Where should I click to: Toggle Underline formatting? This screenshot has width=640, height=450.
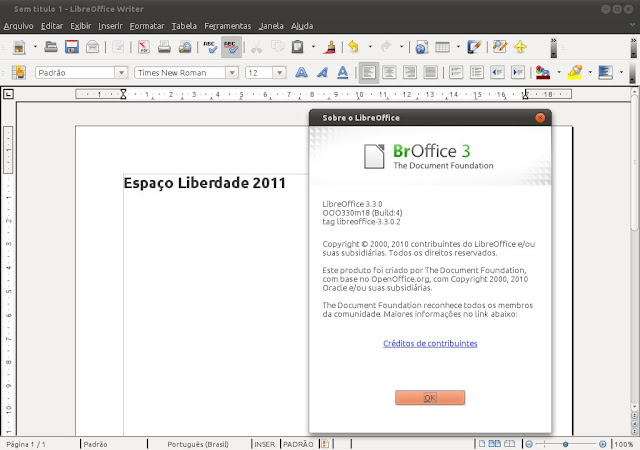point(343,73)
